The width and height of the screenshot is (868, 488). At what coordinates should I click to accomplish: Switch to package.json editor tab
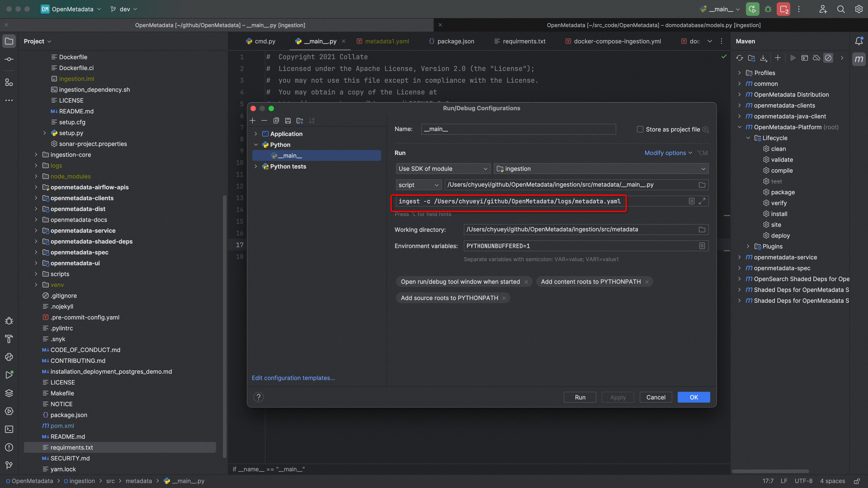452,41
